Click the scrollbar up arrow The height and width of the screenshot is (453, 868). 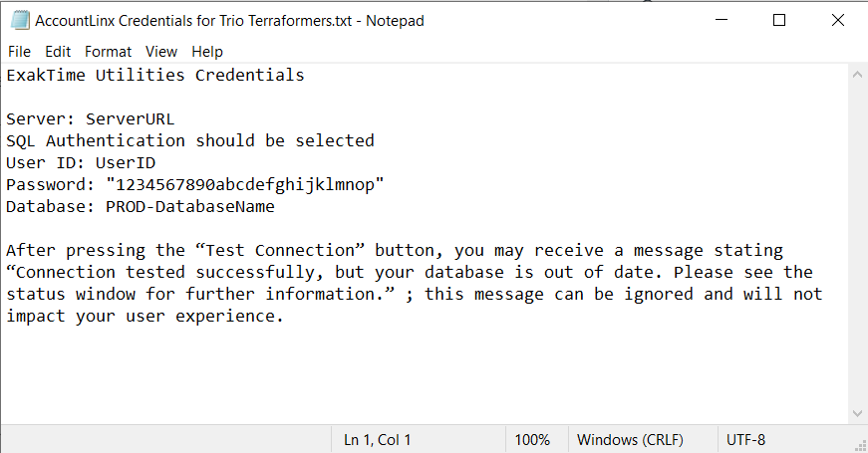(x=857, y=75)
